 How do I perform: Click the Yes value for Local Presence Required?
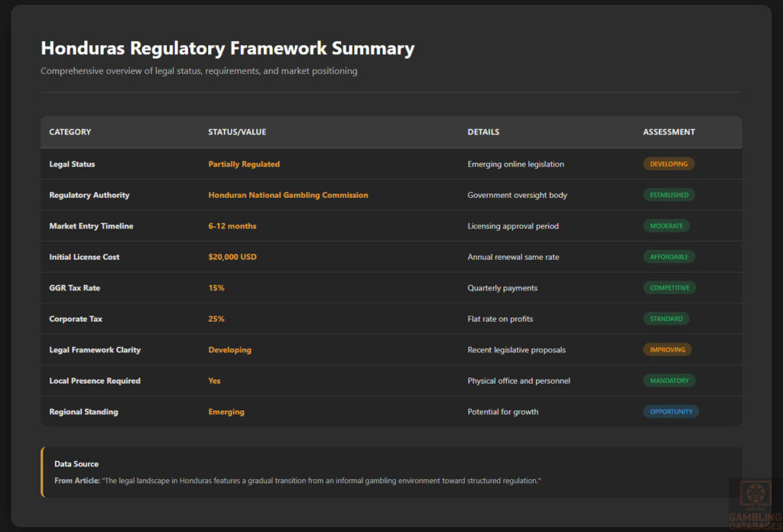pos(214,380)
